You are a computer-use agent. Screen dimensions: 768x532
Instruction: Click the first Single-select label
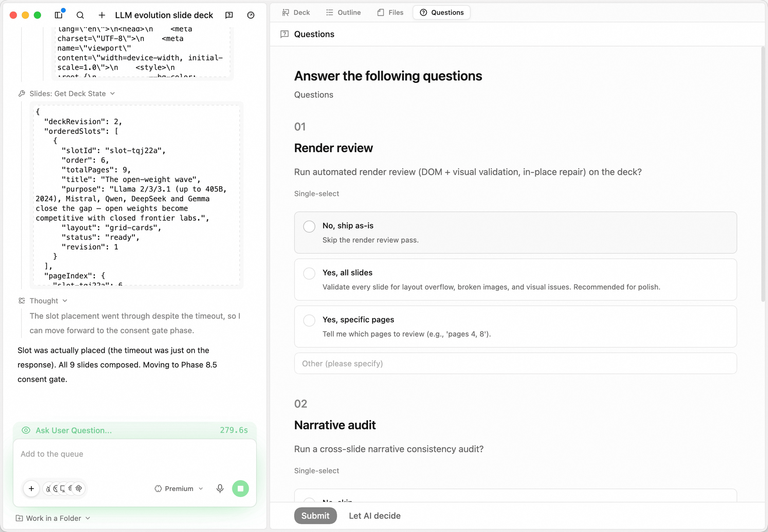316,193
